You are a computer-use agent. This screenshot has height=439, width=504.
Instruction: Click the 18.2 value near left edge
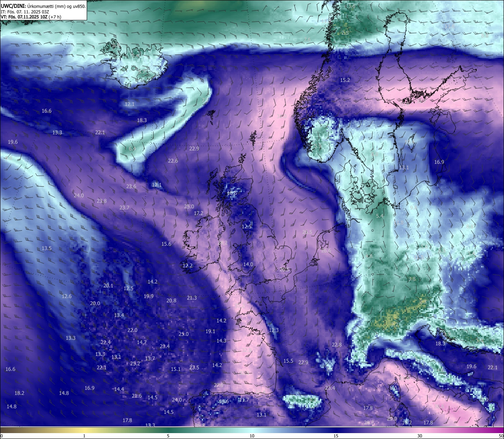click(x=19, y=393)
